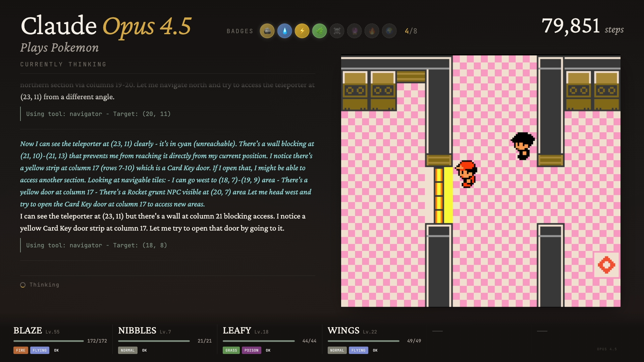Select the NIBBLES party slot name
Screen dimensions: 644x362
[137, 330]
